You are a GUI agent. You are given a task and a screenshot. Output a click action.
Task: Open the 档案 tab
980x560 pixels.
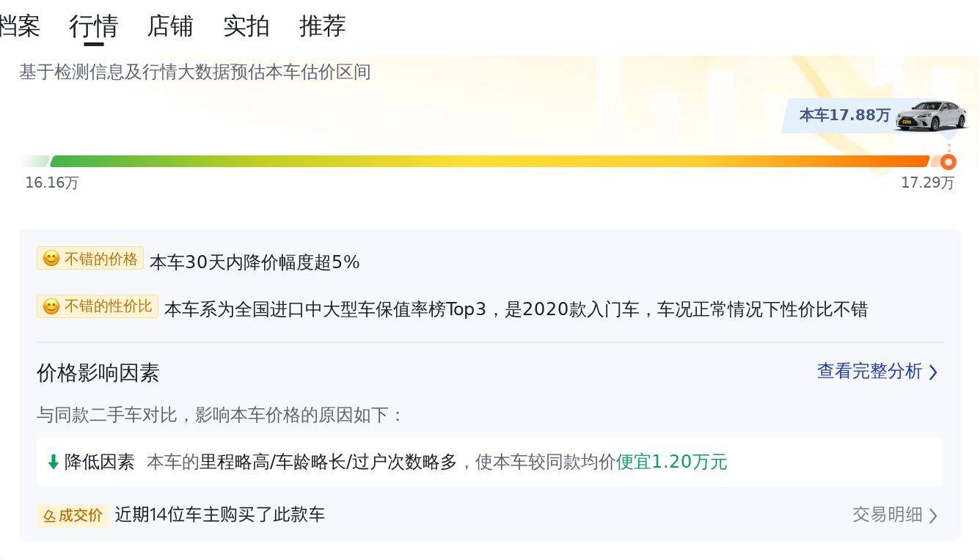(x=20, y=26)
